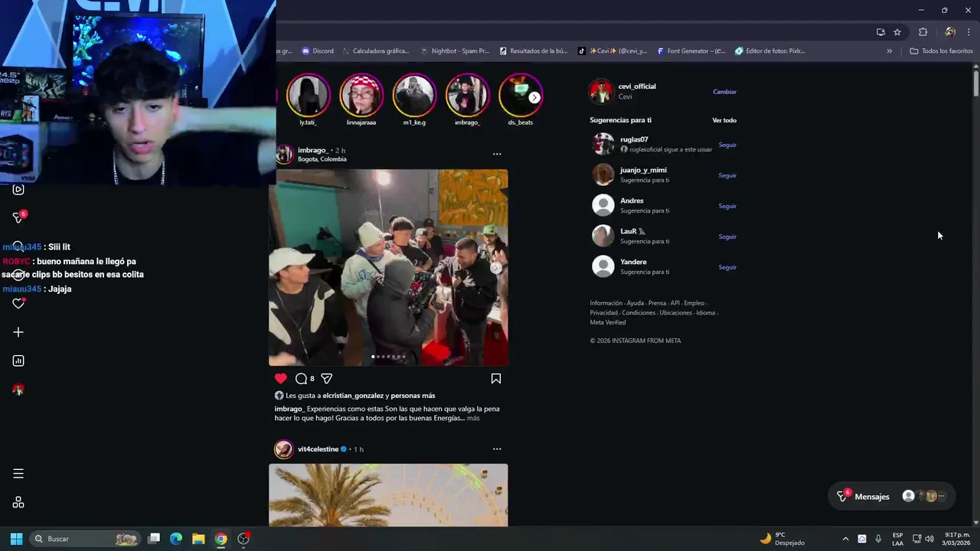980x551 pixels.
Task: Save the imbrago_ post with bookmark icon
Action: pos(496,378)
